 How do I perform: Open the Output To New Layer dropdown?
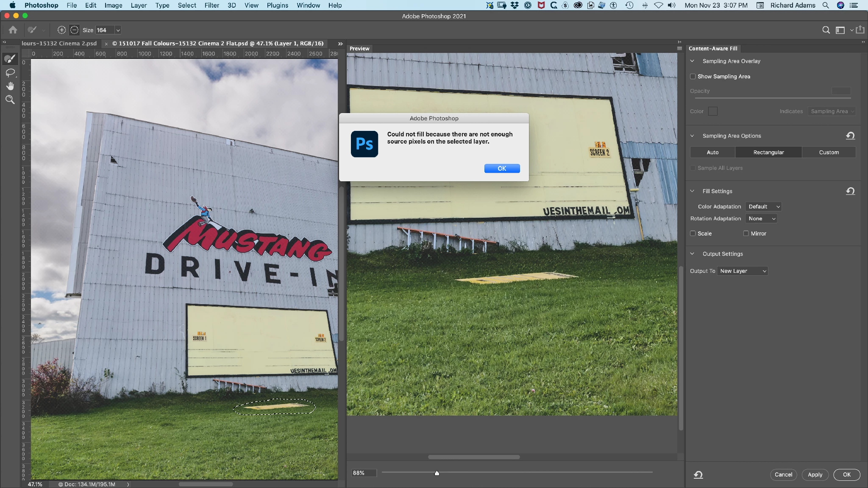click(743, 271)
